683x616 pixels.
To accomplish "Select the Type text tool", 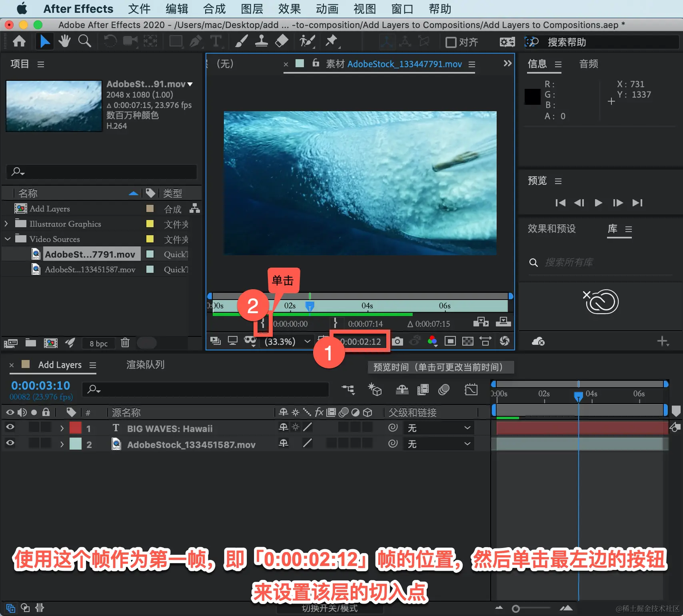I will point(216,41).
